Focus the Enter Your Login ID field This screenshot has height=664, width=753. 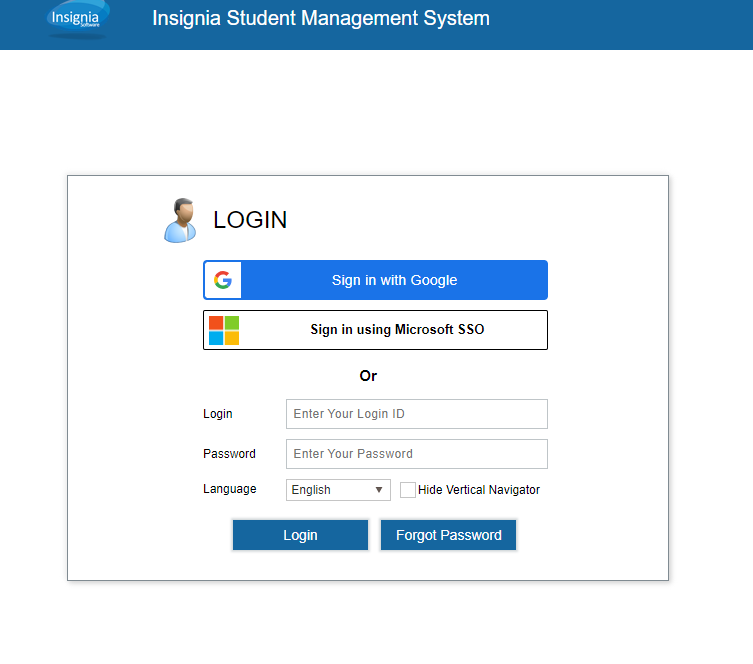416,414
